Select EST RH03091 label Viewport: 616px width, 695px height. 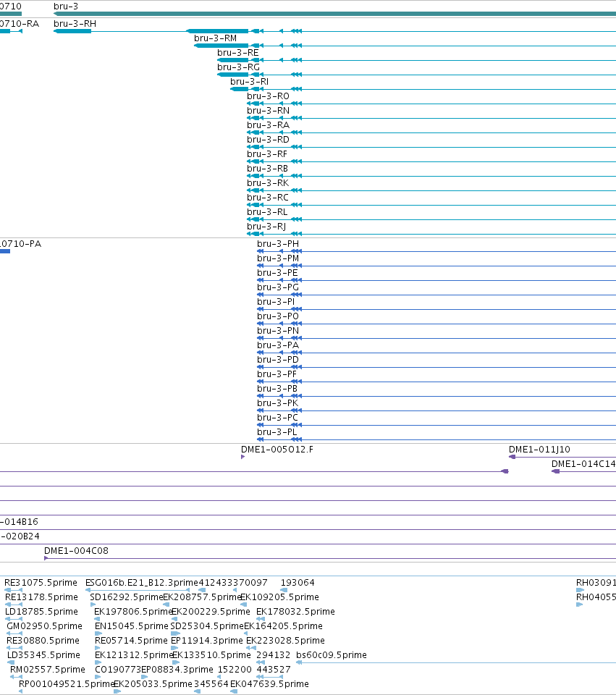[x=596, y=583]
